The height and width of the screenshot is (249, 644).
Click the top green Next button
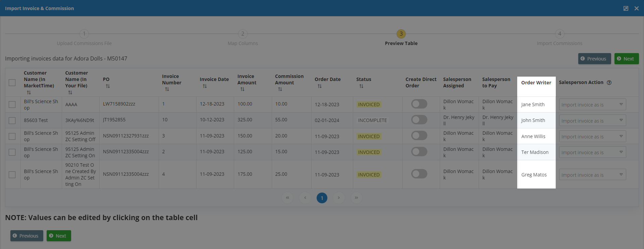pos(626,59)
